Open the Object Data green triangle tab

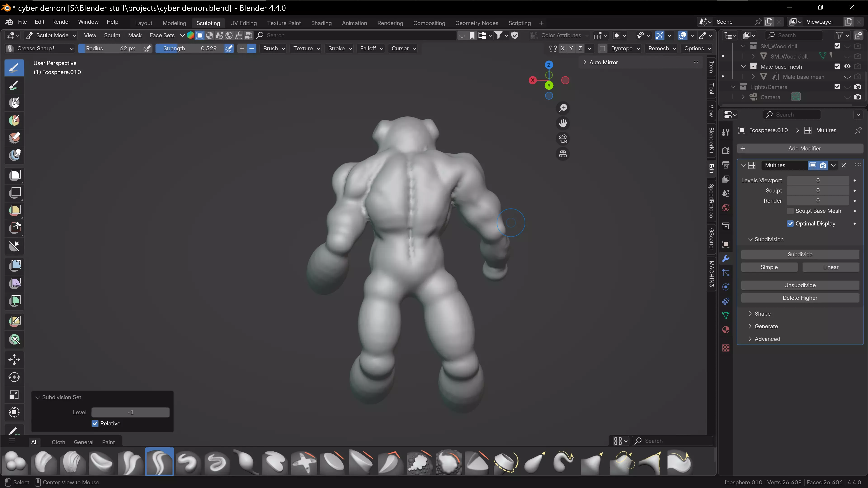(x=726, y=315)
